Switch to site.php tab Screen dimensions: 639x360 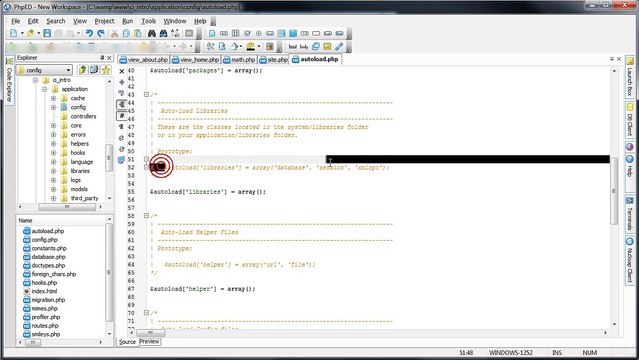tap(273, 60)
